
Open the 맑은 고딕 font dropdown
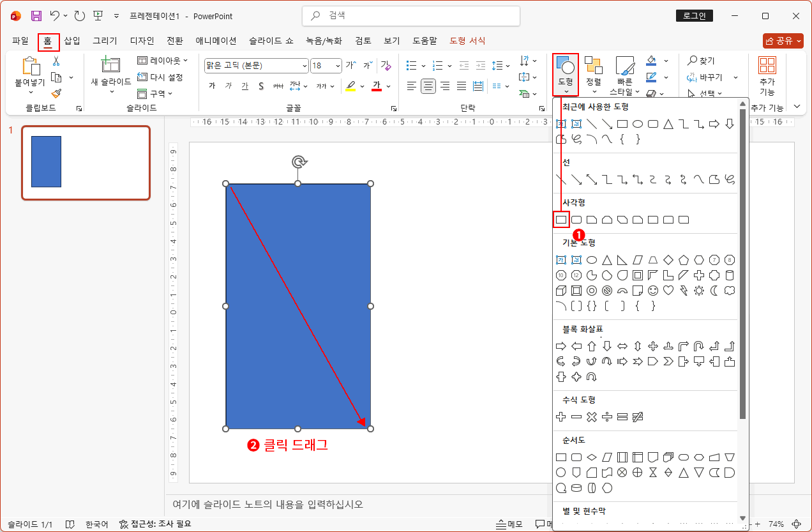tap(304, 65)
